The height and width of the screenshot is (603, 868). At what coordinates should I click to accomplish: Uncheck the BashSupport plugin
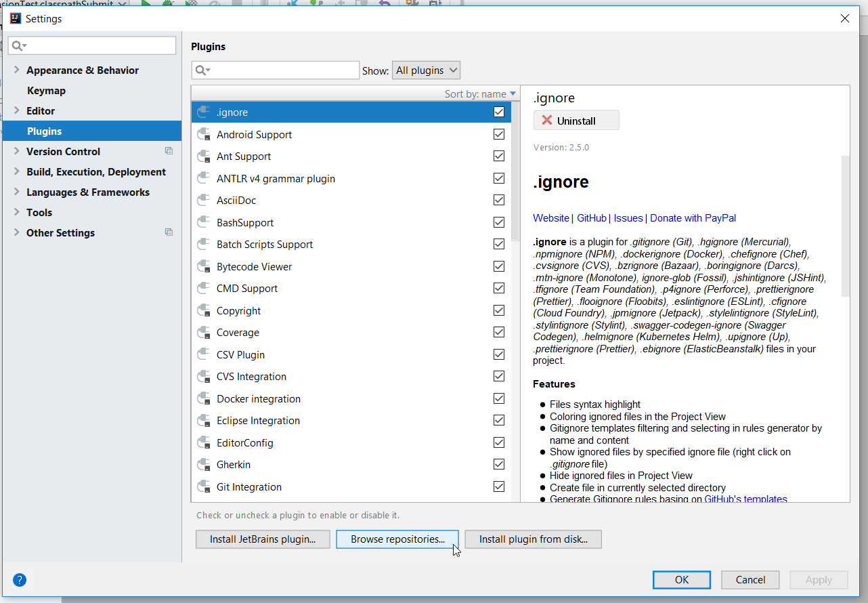click(x=499, y=222)
